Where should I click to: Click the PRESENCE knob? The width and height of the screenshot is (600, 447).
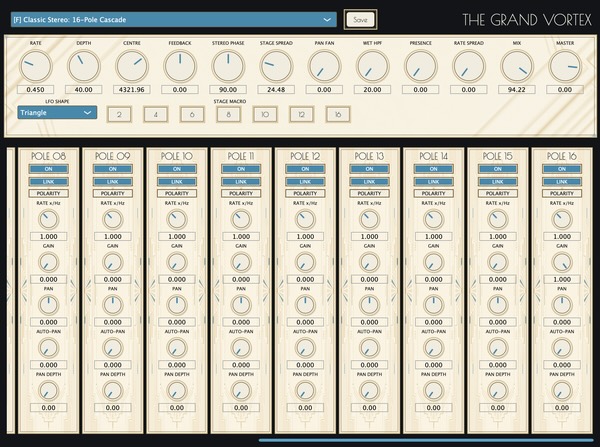pyautogui.click(x=421, y=66)
